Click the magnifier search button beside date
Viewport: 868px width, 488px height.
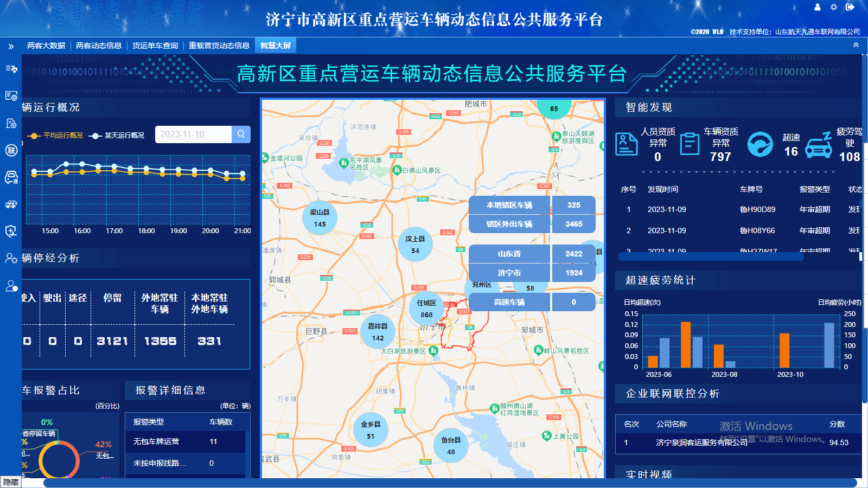pyautogui.click(x=241, y=134)
